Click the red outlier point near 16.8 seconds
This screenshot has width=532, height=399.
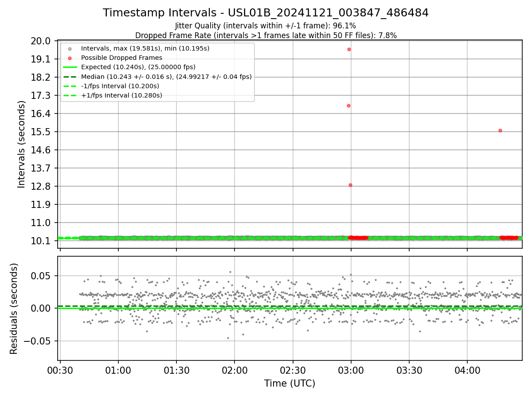tap(348, 106)
